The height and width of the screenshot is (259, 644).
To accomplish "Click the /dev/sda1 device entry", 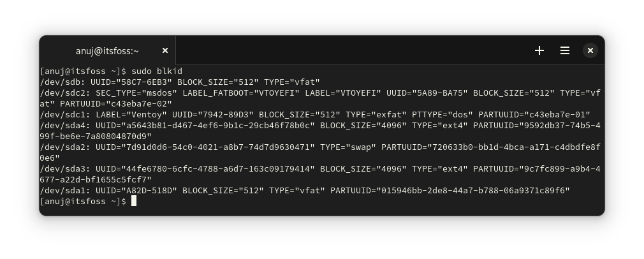I will (60, 190).
